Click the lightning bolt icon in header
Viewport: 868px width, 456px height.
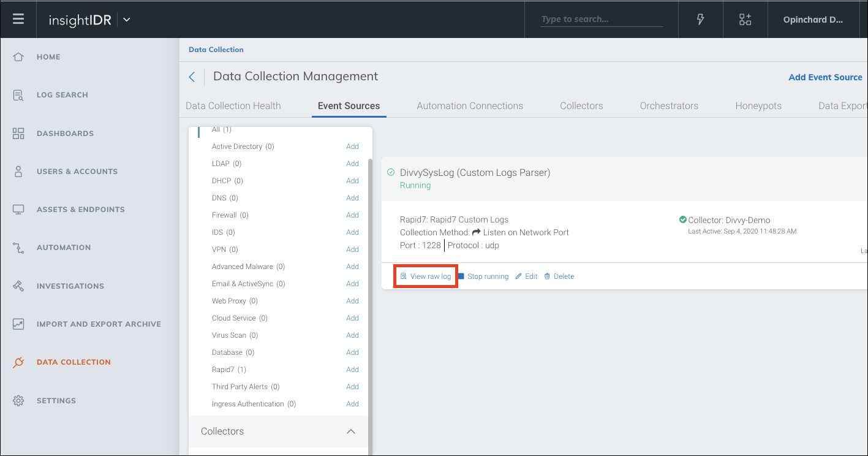pos(701,19)
